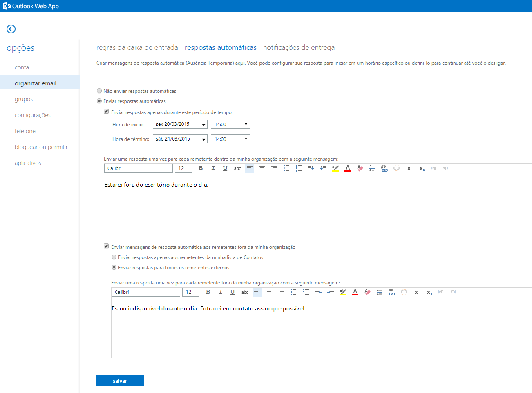Screen dimensions: 532x393
Task: Toggle checkbox for replies outside my organization
Action: click(x=106, y=246)
